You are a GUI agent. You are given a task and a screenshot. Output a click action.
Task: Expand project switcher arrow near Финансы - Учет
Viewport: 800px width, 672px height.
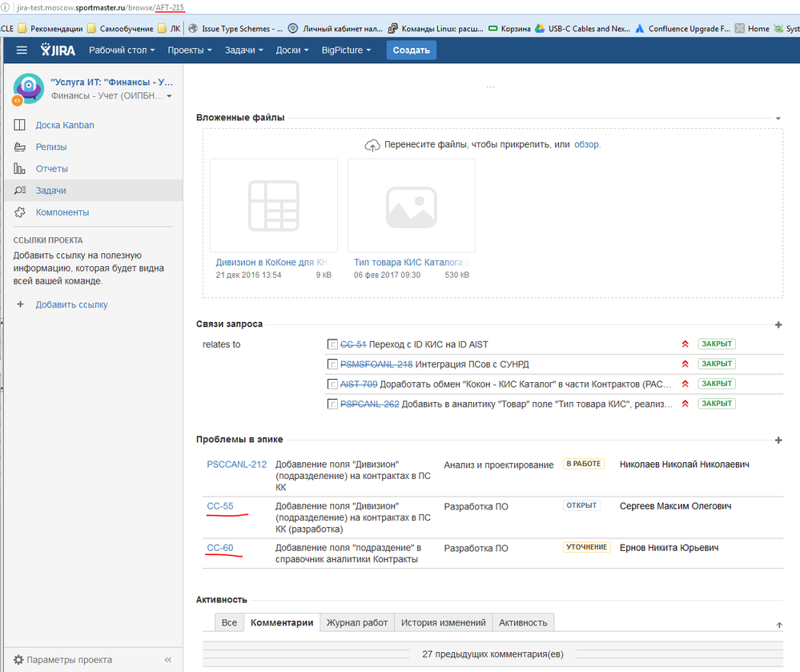[x=170, y=96]
